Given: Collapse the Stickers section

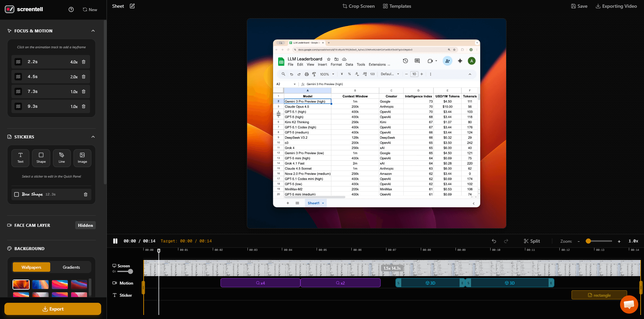Looking at the screenshot, I should coord(93,137).
